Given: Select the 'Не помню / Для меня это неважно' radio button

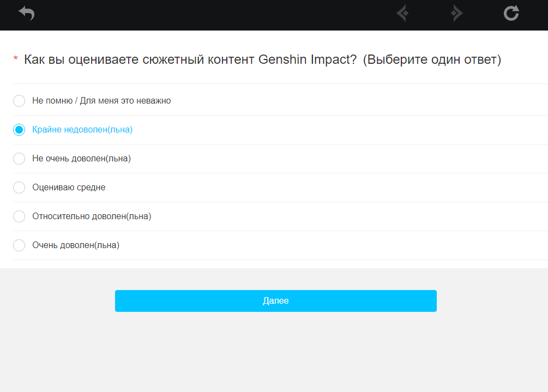Looking at the screenshot, I should 19,101.
